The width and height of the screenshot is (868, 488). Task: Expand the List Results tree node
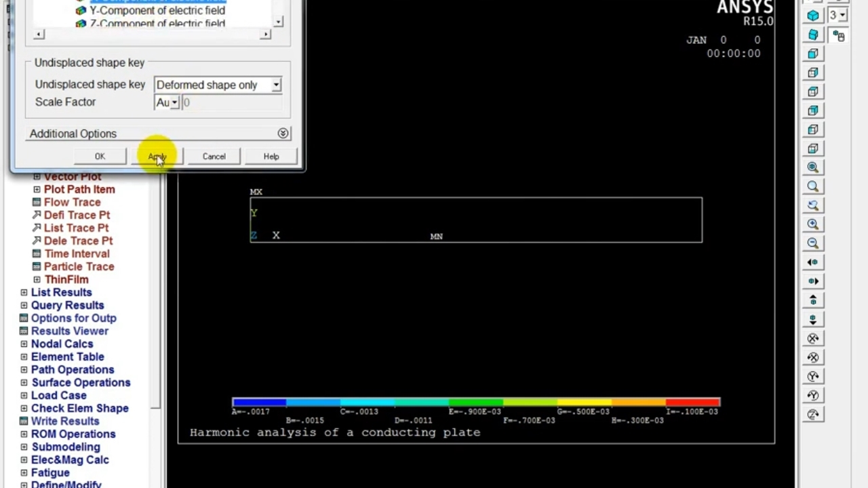point(24,293)
